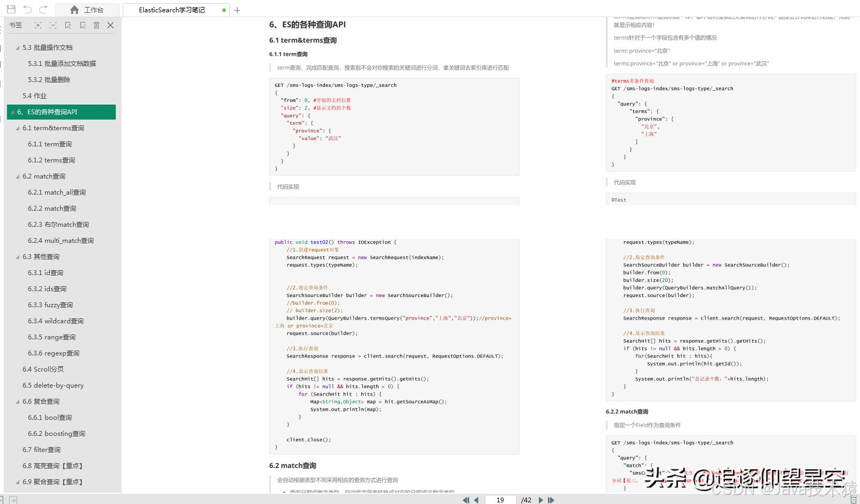
Task: Click the delete bookmarks trash icon
Action: tap(97, 25)
